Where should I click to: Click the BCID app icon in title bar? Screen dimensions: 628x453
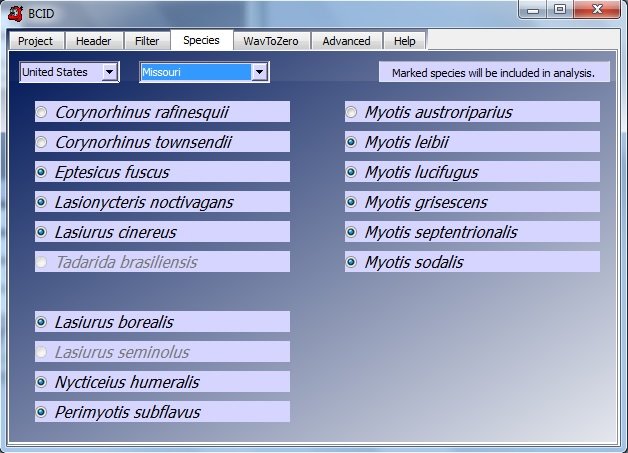tap(15, 12)
